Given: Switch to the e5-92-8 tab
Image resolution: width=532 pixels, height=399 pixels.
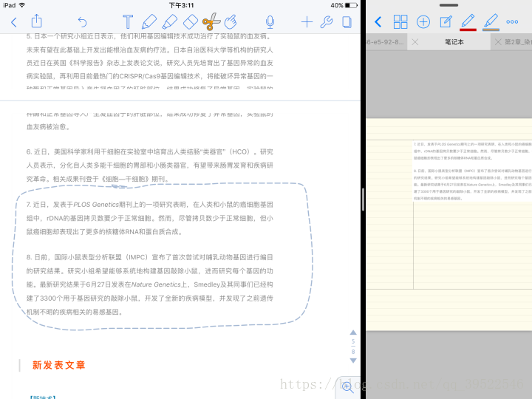Looking at the screenshot, I should tap(385, 42).
